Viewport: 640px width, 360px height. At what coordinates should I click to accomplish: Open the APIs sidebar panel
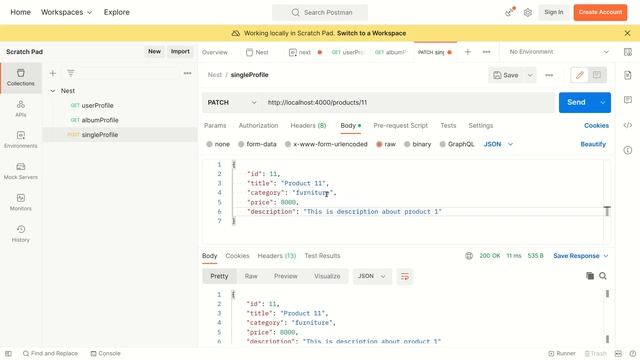pyautogui.click(x=20, y=109)
